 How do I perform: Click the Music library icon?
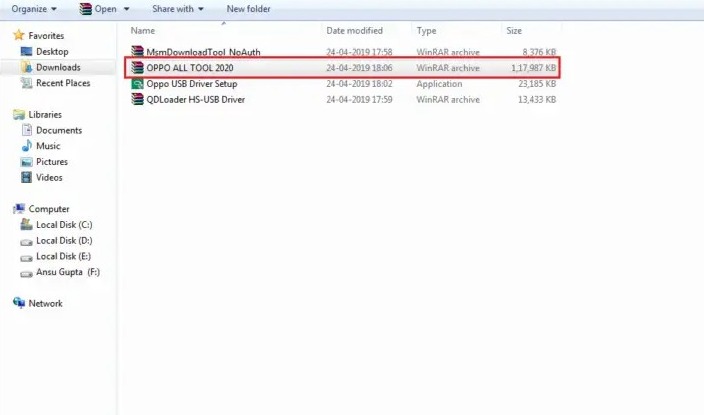(27, 146)
